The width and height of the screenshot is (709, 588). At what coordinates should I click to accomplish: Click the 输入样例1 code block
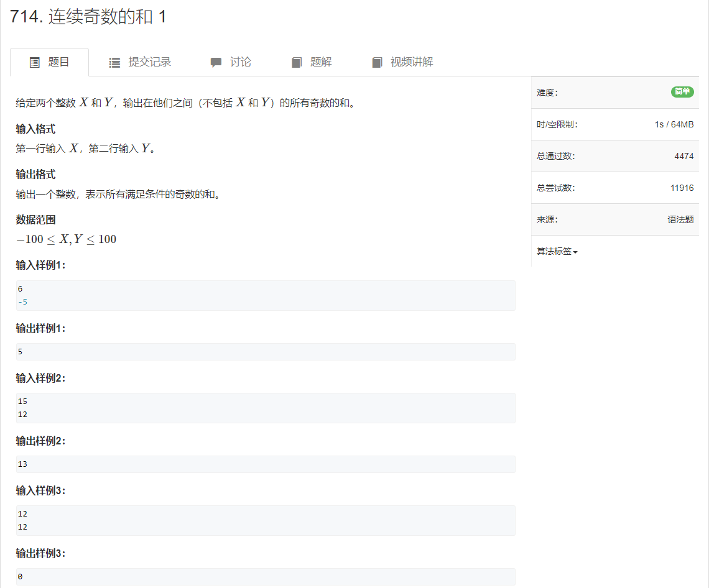[266, 295]
